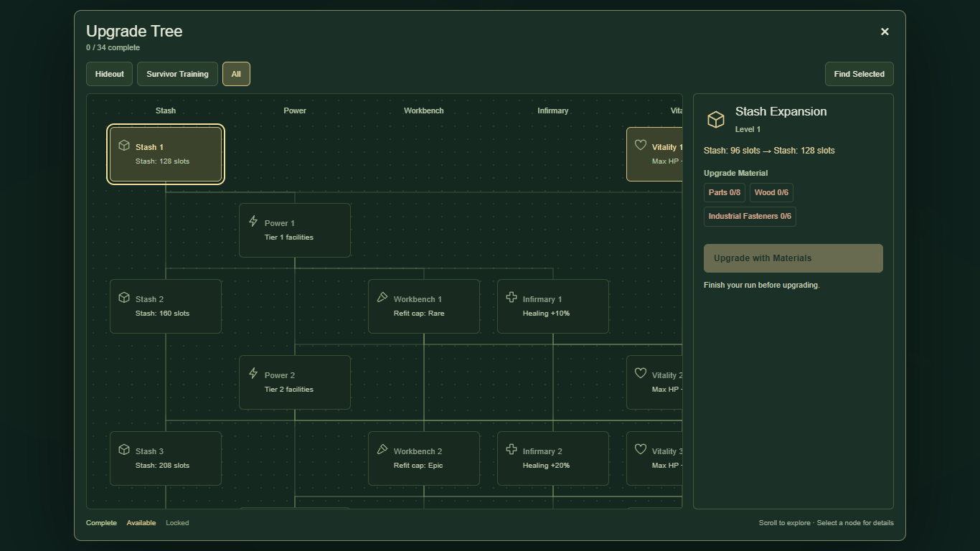This screenshot has width=980, height=551.
Task: Select Infirmary 2 Healing +20% node
Action: [553, 458]
